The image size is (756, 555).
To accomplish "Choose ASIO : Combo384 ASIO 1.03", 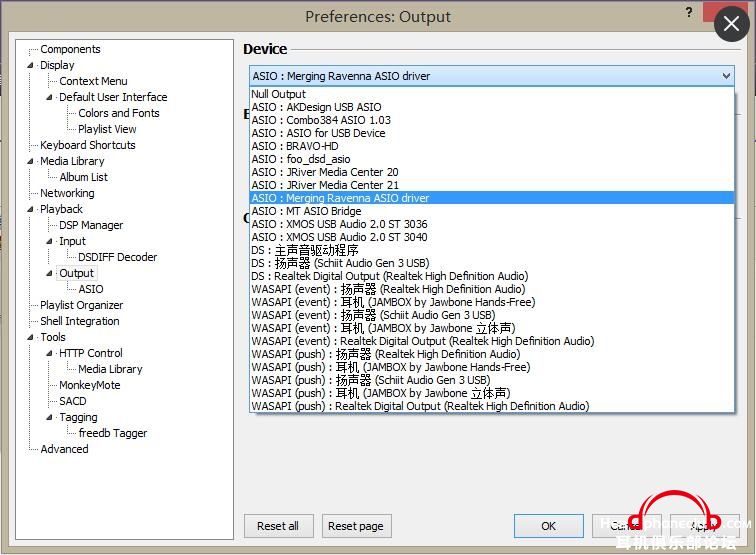I will 492,120.
